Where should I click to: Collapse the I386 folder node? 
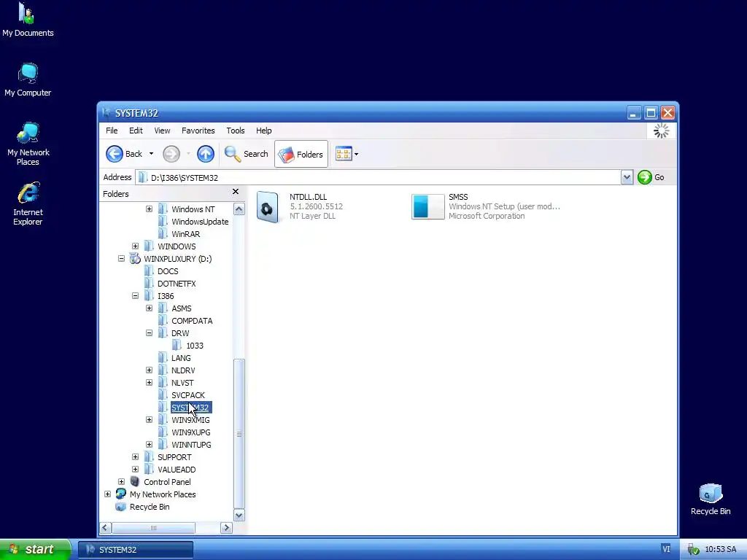pos(135,296)
